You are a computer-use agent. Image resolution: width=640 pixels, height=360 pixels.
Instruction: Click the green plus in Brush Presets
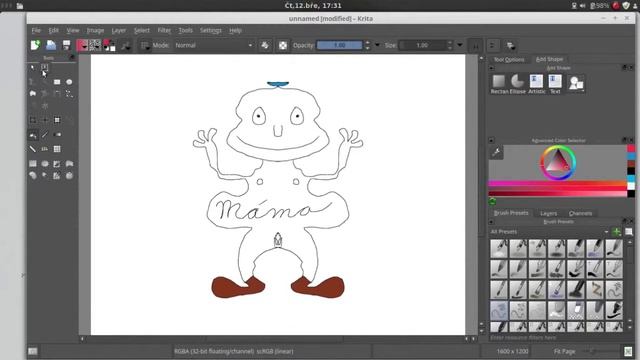[616, 232]
